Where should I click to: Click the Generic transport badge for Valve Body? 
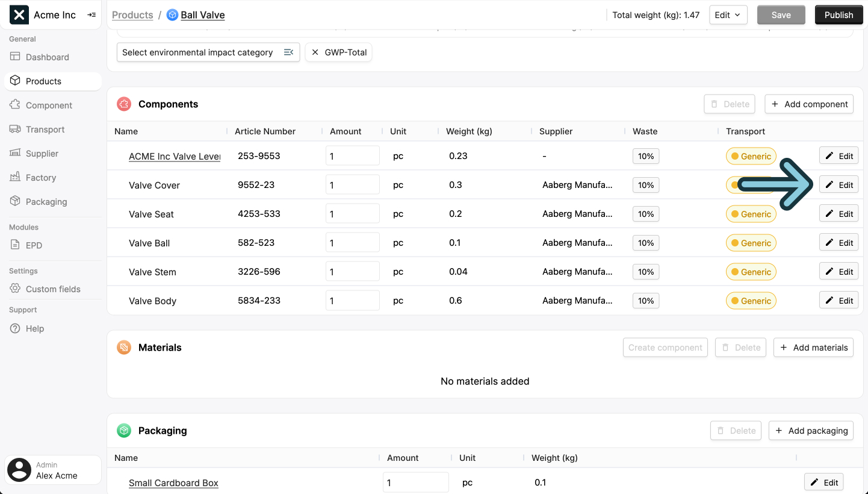tap(751, 301)
